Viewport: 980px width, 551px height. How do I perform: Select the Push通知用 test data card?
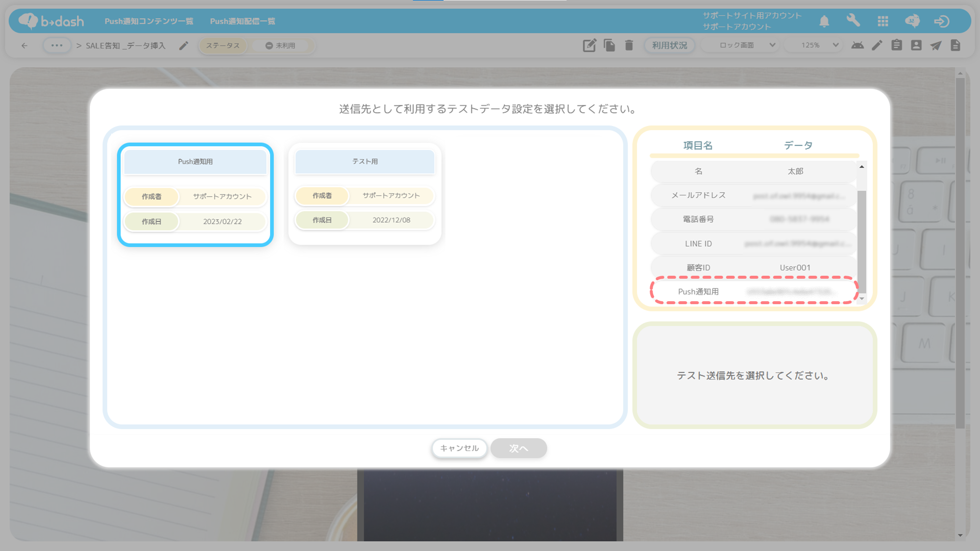click(195, 194)
